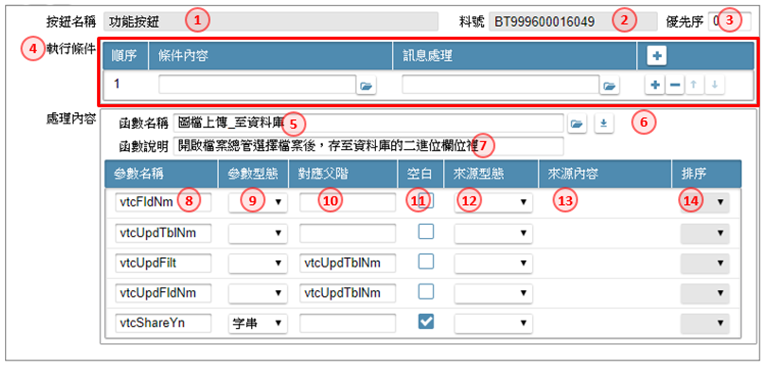Click the 來源型態 column header

[491, 174]
